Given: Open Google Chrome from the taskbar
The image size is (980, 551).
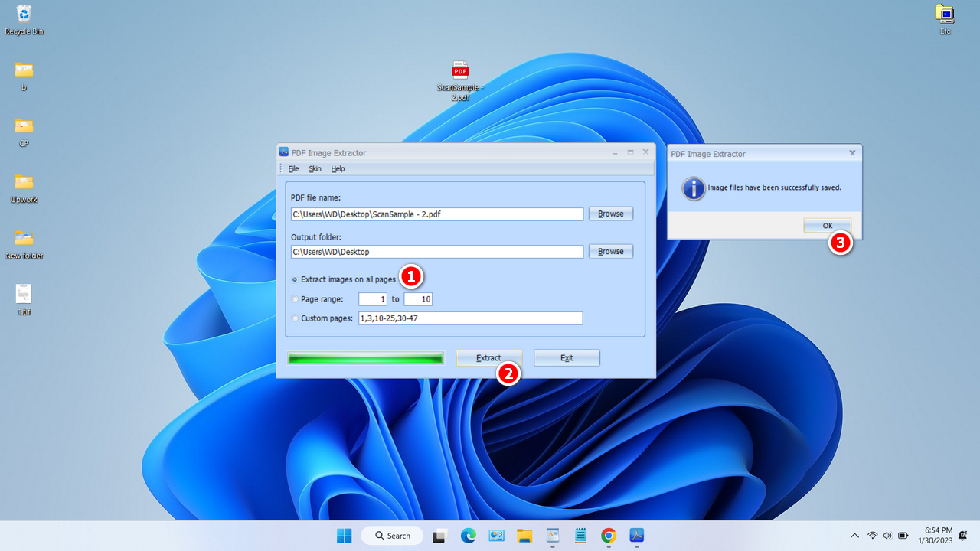Looking at the screenshot, I should [x=608, y=536].
